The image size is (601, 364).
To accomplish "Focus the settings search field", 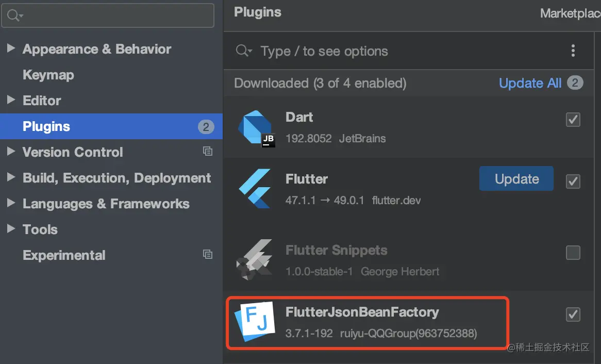I will coord(108,15).
